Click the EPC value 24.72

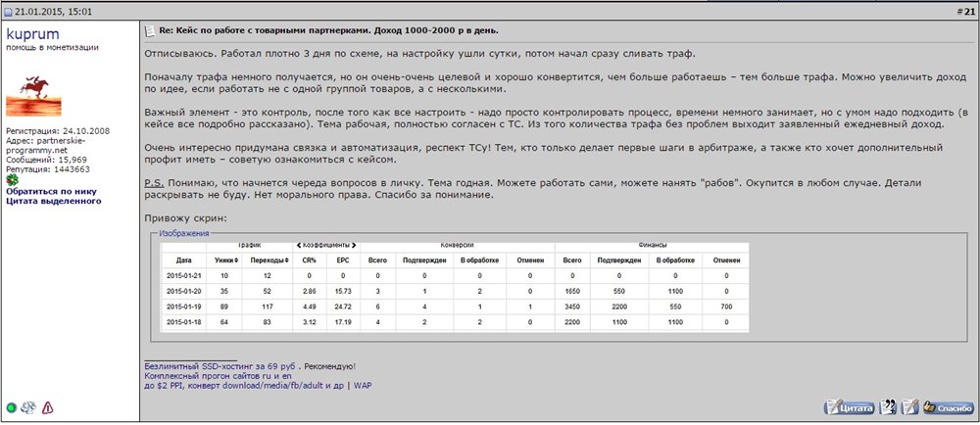[x=344, y=307]
